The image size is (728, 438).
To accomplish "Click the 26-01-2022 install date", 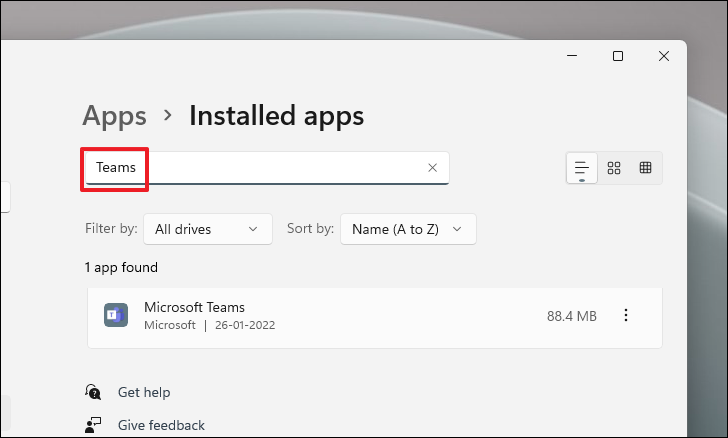I will pyautogui.click(x=245, y=325).
